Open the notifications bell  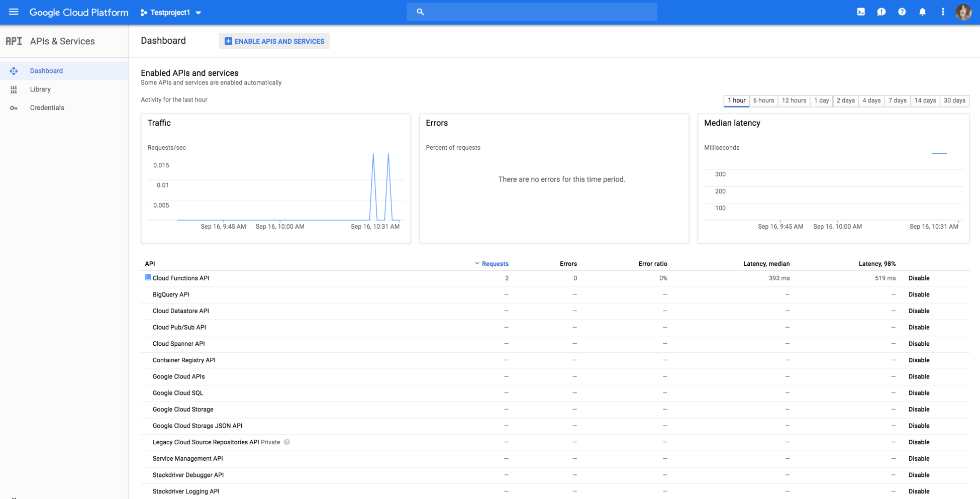(922, 12)
